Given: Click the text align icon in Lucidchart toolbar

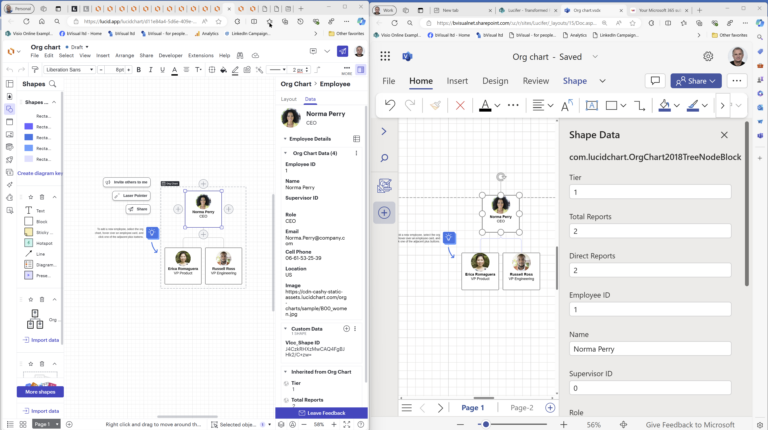Looking at the screenshot, I should [186, 70].
